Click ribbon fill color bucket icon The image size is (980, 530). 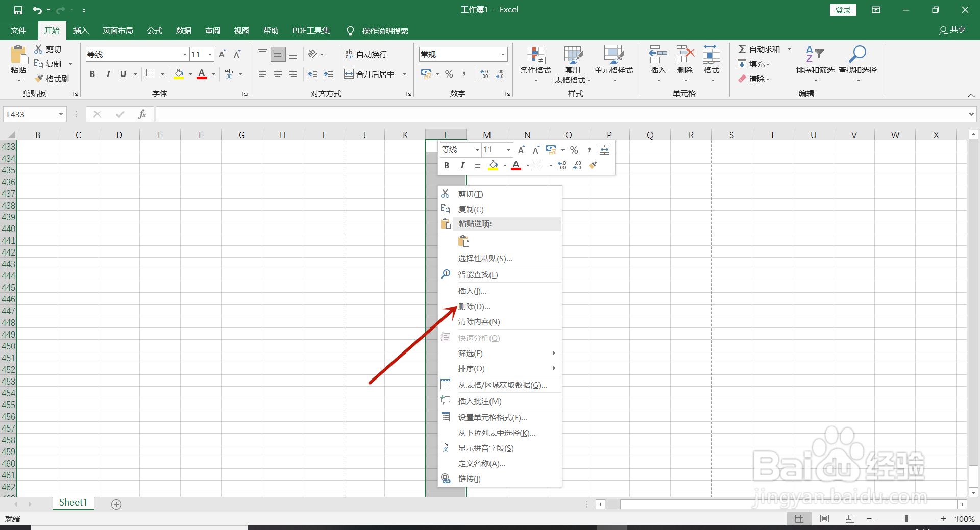[x=179, y=74]
